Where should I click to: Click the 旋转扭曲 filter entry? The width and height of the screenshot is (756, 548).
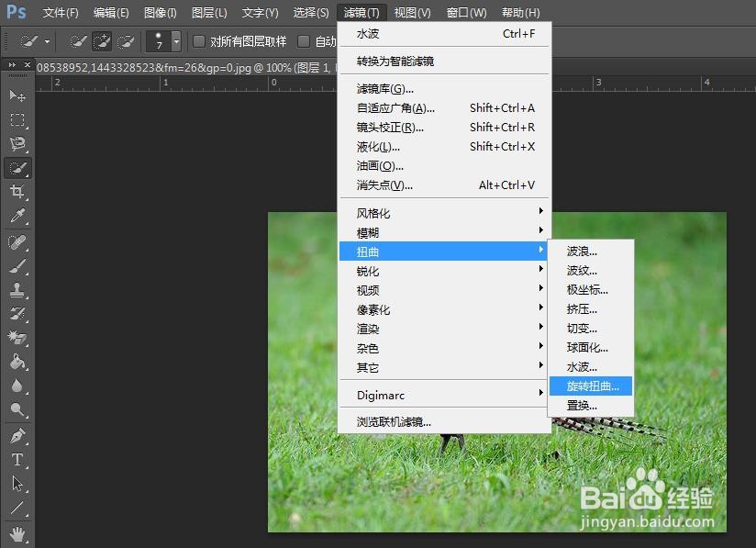[x=592, y=386]
